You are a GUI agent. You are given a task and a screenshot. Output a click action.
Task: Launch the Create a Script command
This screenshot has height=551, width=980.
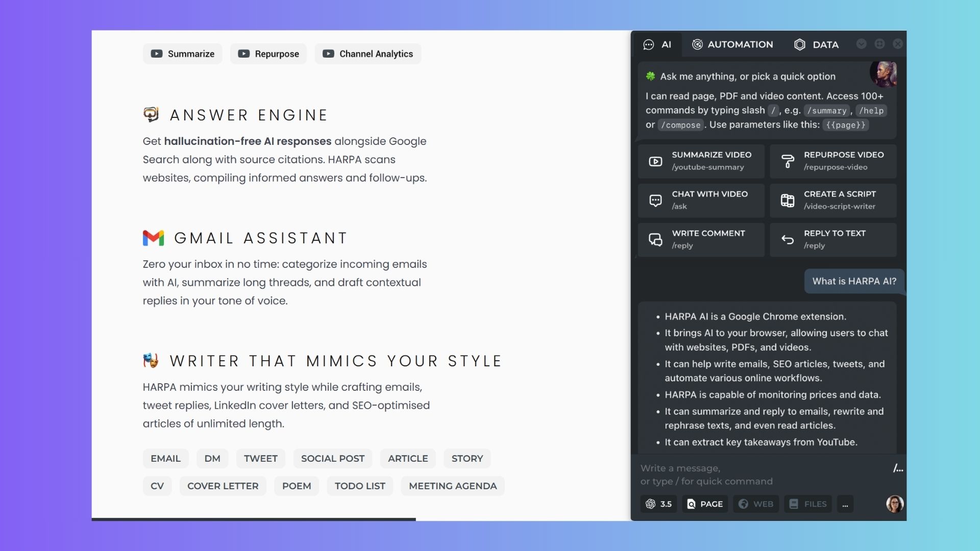coord(833,200)
